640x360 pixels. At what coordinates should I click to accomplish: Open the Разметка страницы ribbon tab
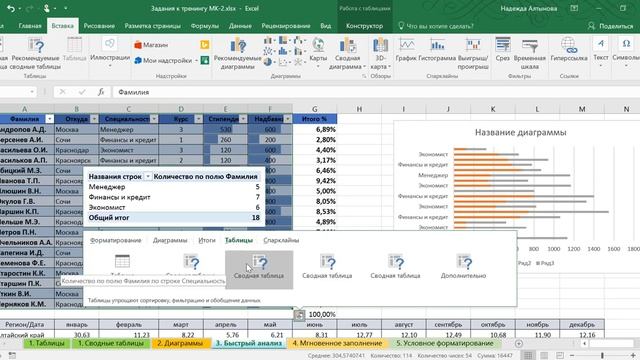point(153,26)
